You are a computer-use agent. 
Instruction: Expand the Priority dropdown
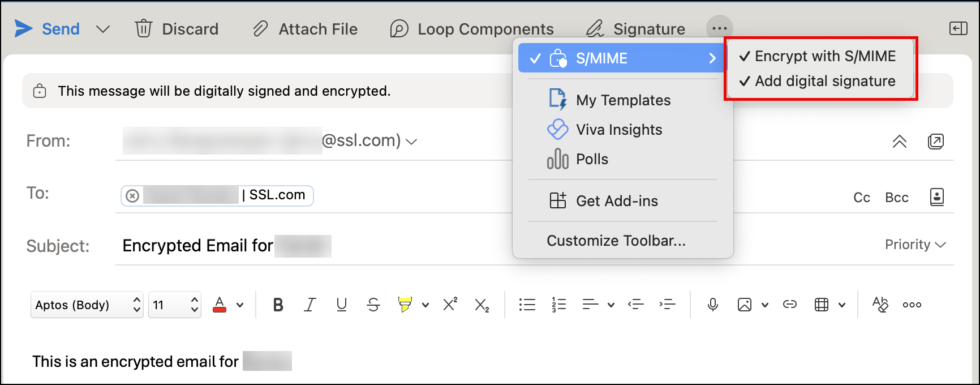pos(915,245)
